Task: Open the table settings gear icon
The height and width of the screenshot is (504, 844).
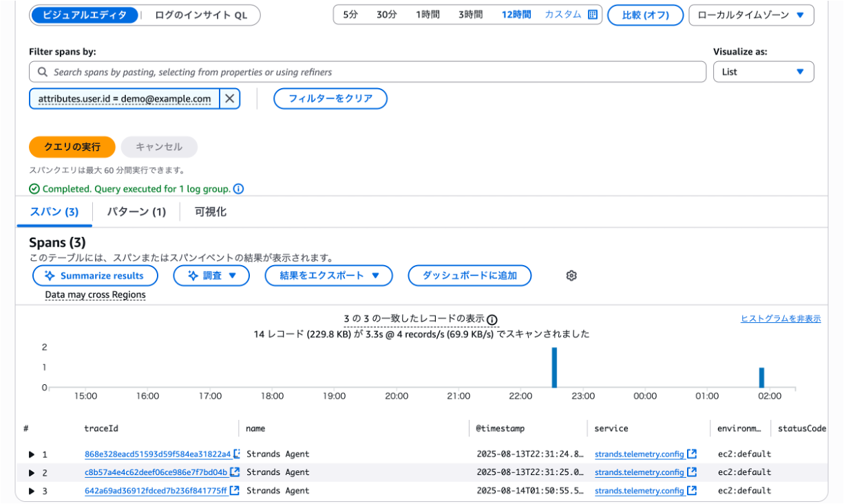Action: pos(571,276)
